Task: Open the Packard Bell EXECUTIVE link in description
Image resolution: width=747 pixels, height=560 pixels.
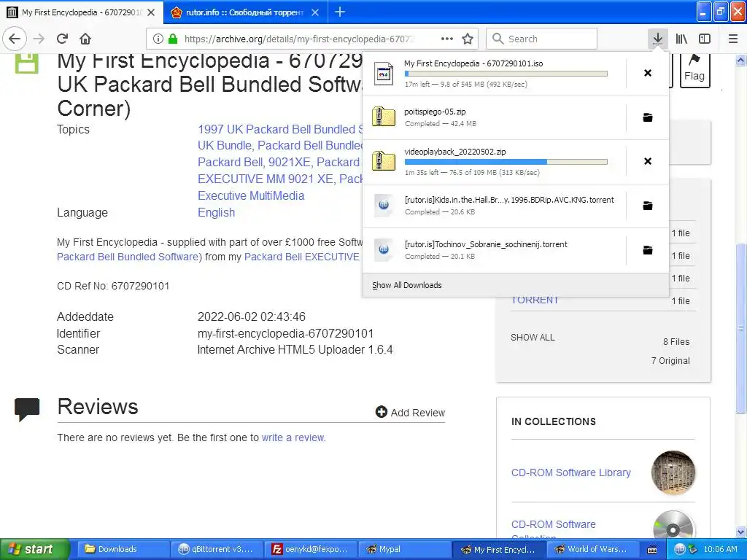Action: point(301,257)
